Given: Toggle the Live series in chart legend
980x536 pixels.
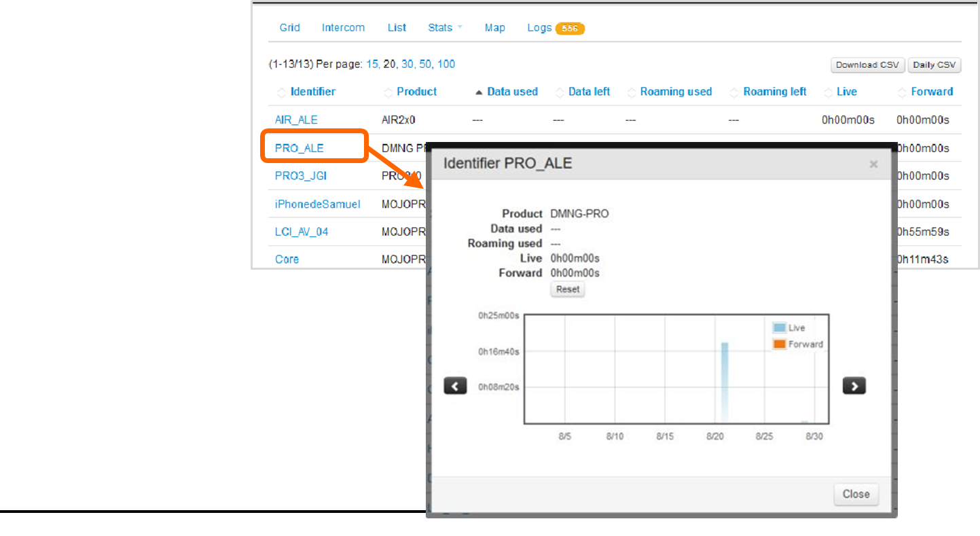Looking at the screenshot, I should [788, 328].
